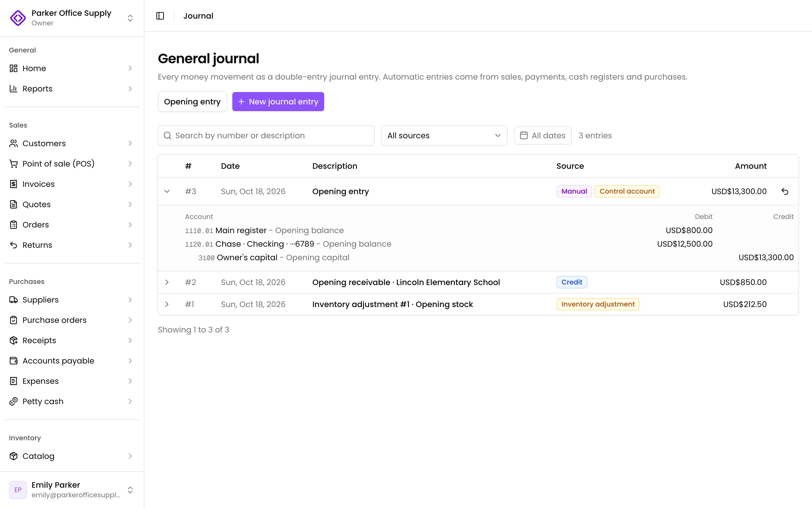Click the Petty cash coins icon
812x508 pixels.
pos(14,402)
